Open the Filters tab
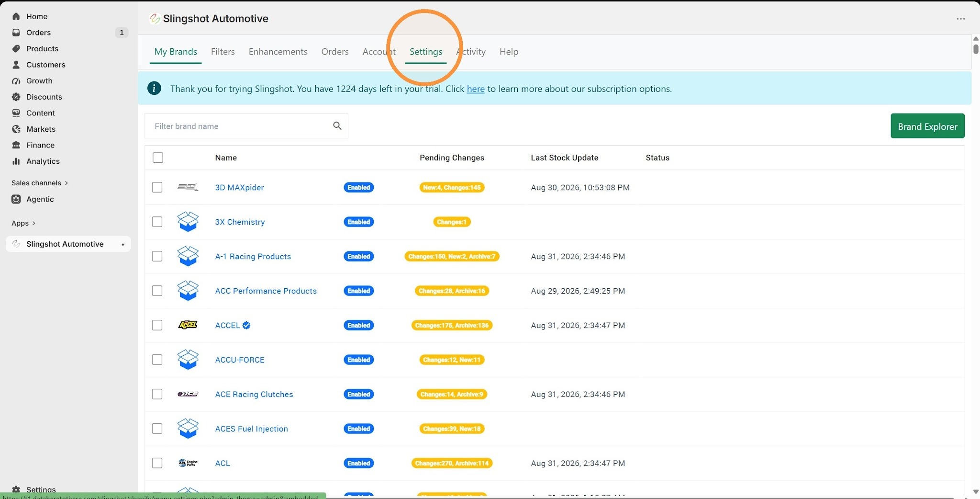 (223, 52)
